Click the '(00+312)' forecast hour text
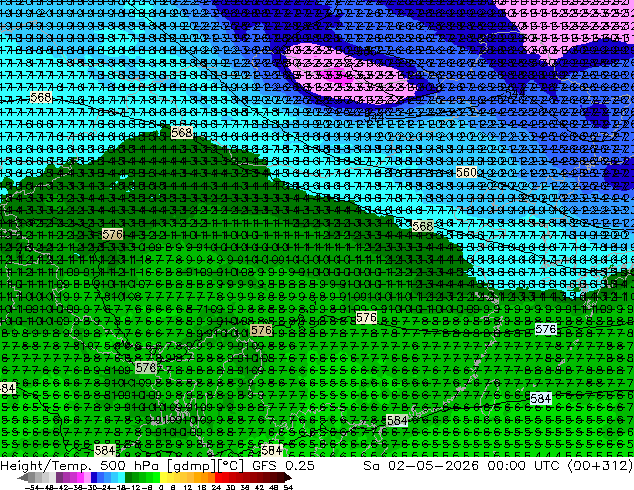 coord(600,466)
